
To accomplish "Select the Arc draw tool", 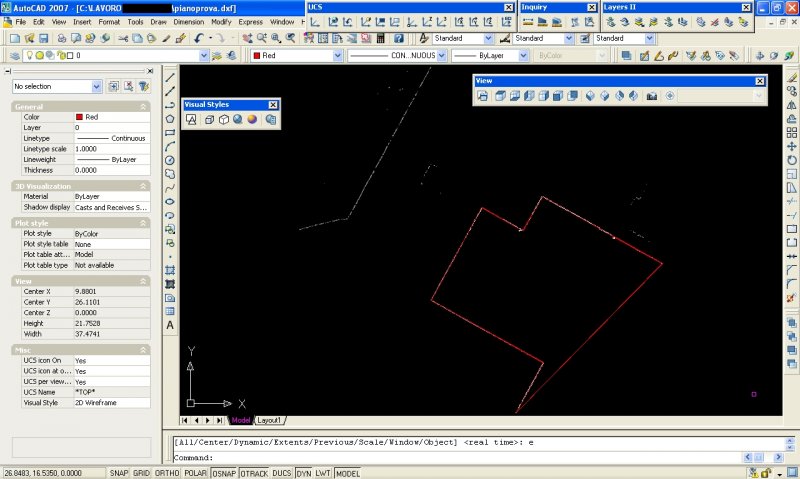I will coord(170,146).
